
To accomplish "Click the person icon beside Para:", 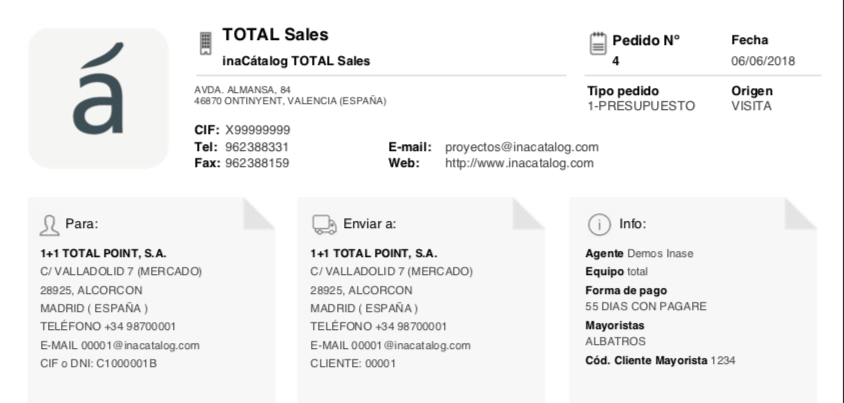I will tap(50, 225).
